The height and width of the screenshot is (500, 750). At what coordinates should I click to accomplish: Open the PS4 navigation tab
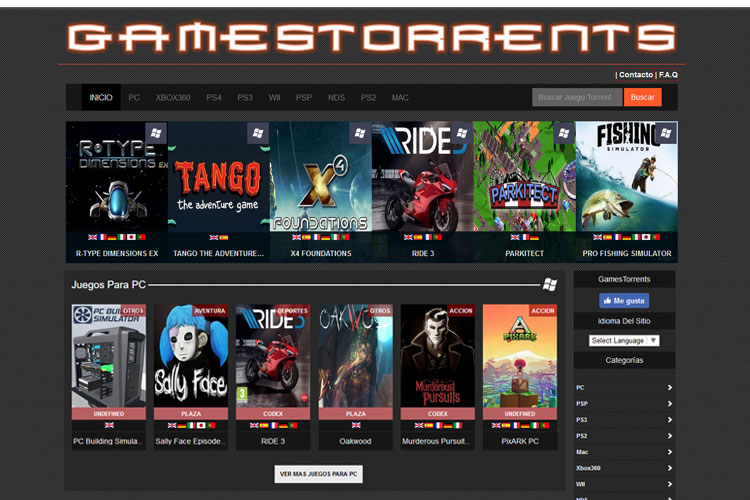pos(214,98)
